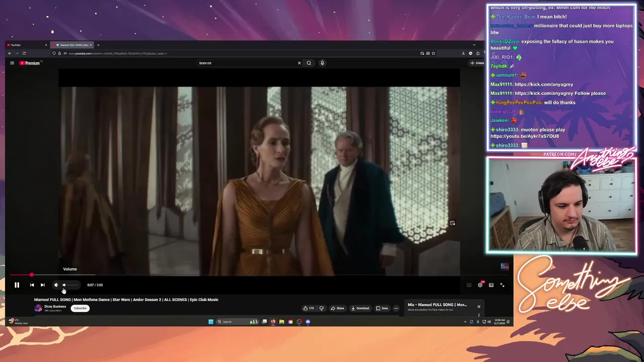Show hidden system tray icons chevron
This screenshot has width=644, height=362.
tap(465, 322)
